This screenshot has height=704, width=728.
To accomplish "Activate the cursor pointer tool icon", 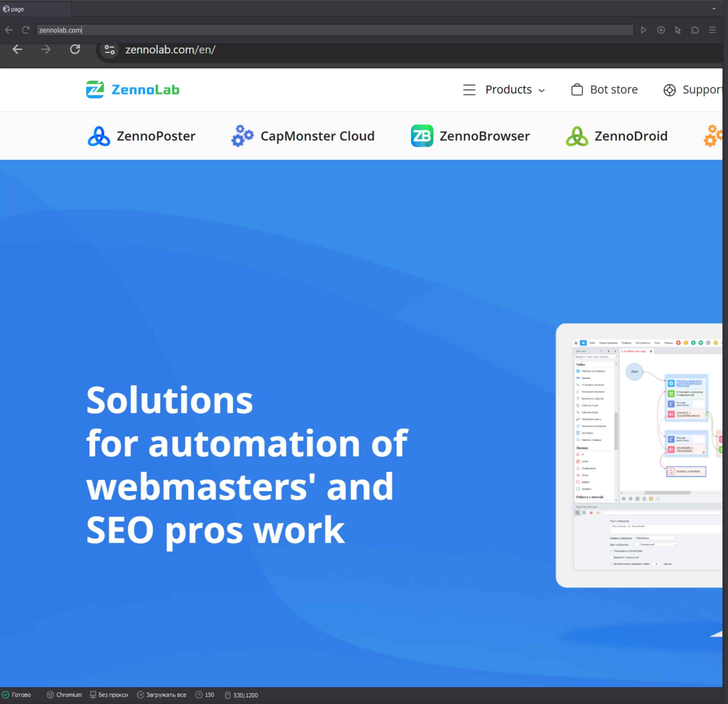I will pyautogui.click(x=678, y=30).
